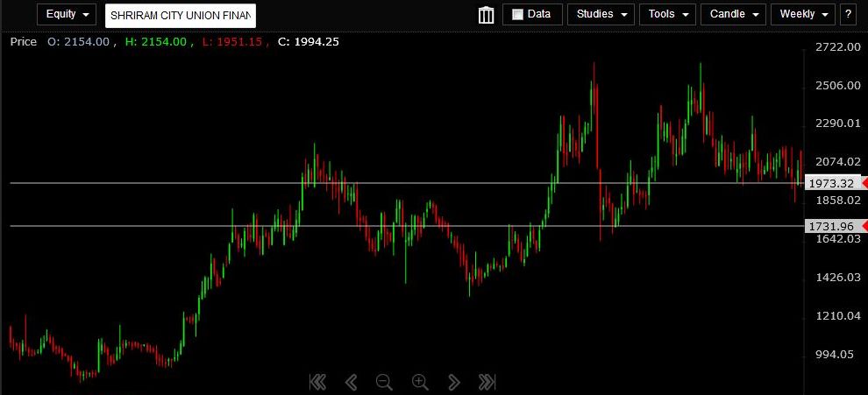The width and height of the screenshot is (868, 395).
Task: Open the Weekly interval dropdown
Action: click(x=803, y=15)
